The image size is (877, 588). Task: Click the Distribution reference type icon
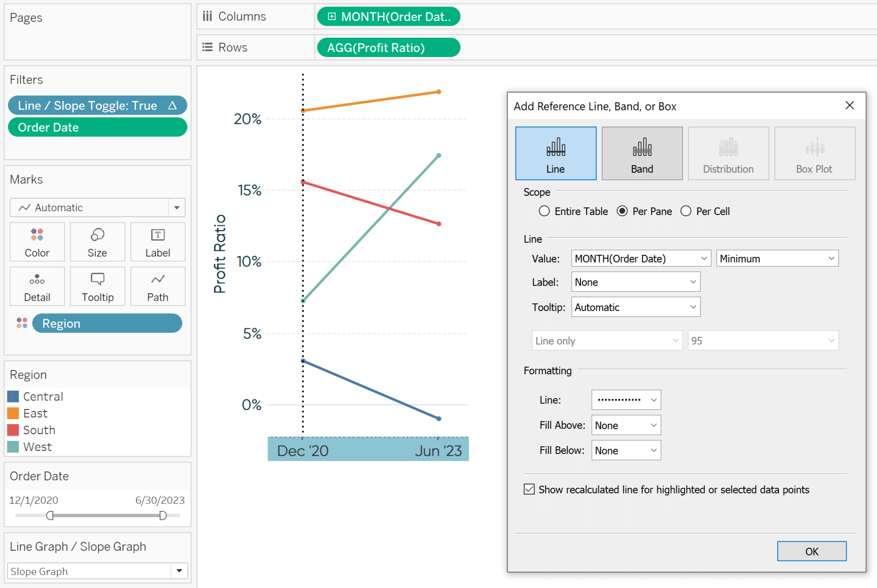point(728,153)
